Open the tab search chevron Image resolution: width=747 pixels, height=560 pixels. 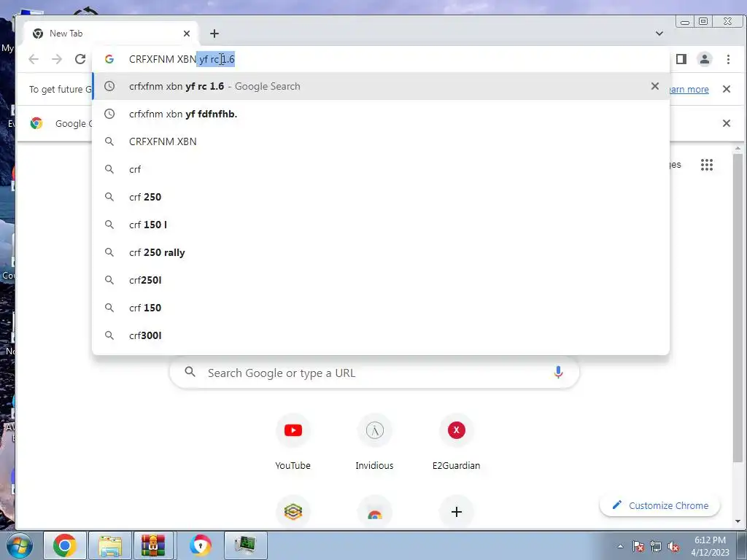pyautogui.click(x=659, y=34)
